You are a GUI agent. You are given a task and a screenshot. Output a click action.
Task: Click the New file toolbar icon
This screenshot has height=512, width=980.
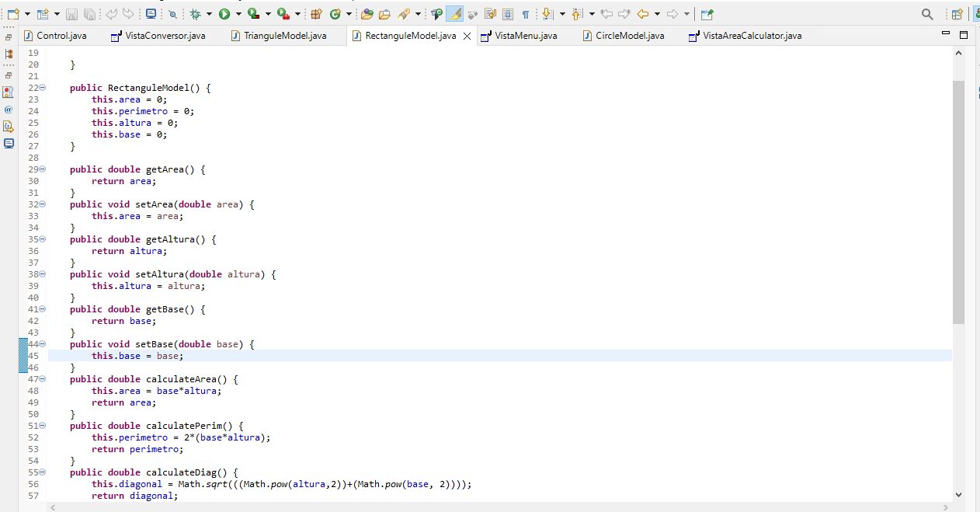click(13, 14)
